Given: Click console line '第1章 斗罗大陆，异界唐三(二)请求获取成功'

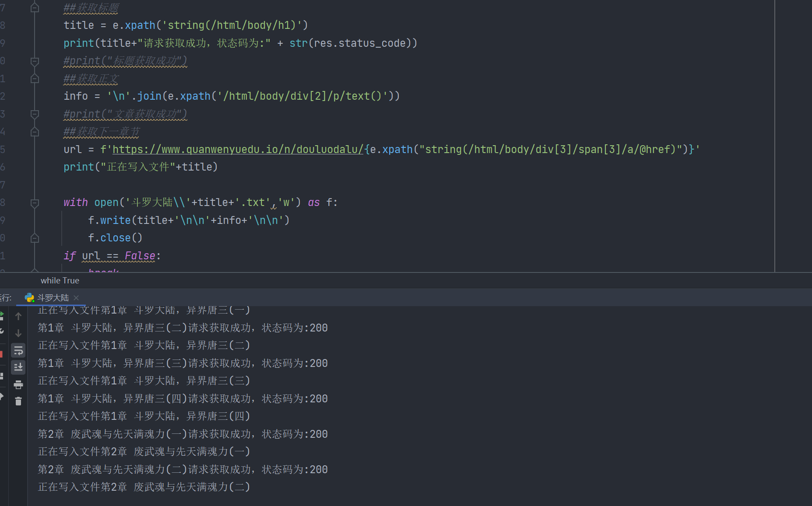Looking at the screenshot, I should 183,328.
